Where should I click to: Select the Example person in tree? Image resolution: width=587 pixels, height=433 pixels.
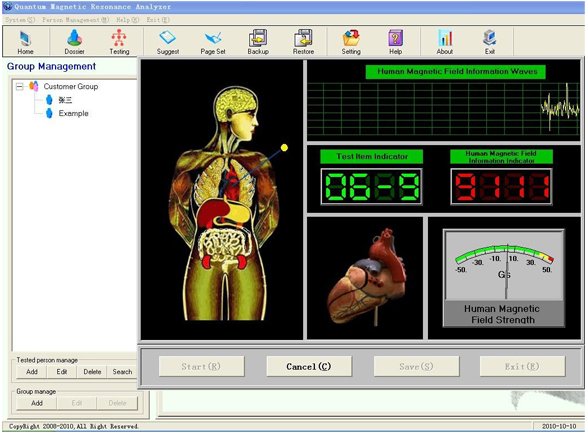point(73,113)
